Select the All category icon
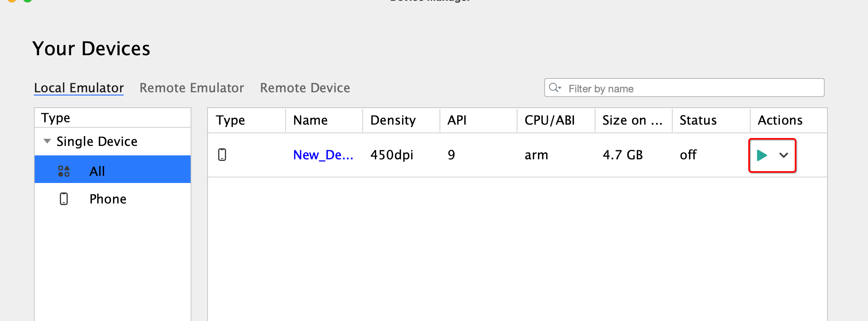The width and height of the screenshot is (868, 321). pyautogui.click(x=64, y=171)
